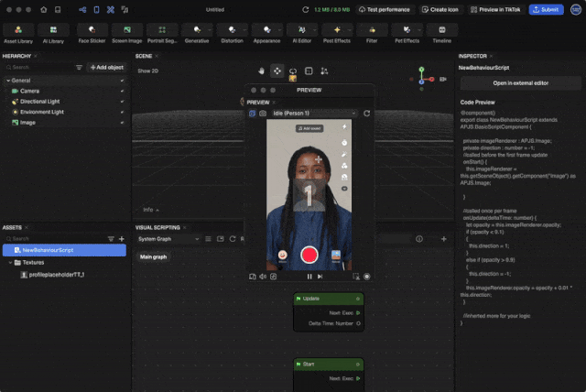Viewport: 586px width, 392px height.
Task: Expand the Info section in Scene
Action: click(x=151, y=210)
